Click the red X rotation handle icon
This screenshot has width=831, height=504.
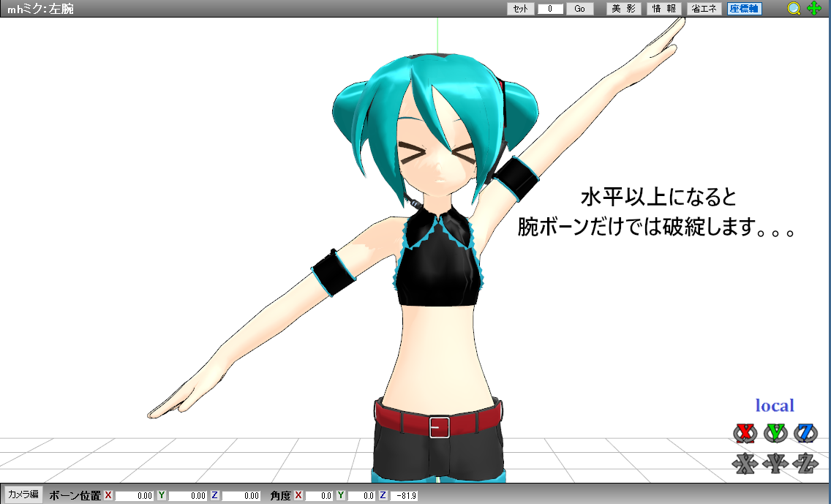tap(745, 433)
